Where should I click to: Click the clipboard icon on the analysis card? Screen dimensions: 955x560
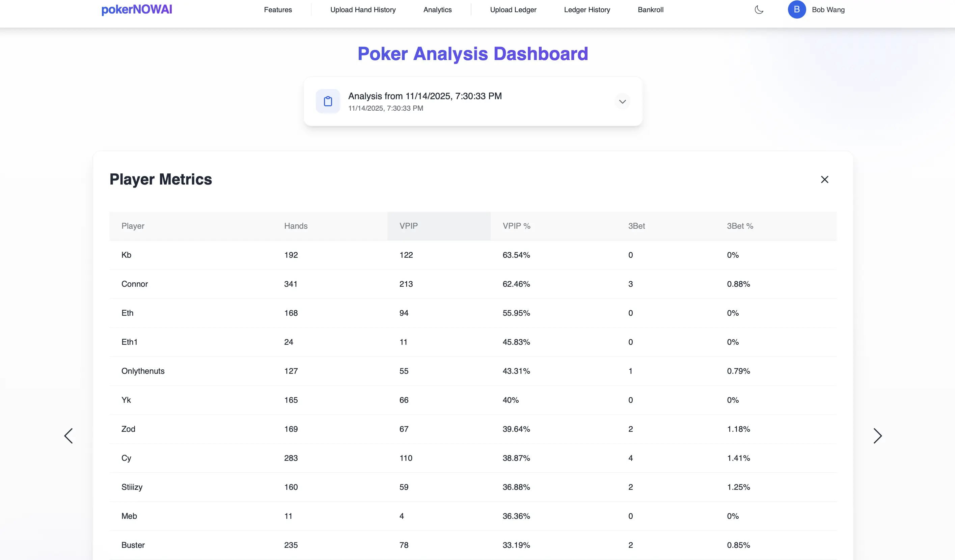point(328,101)
